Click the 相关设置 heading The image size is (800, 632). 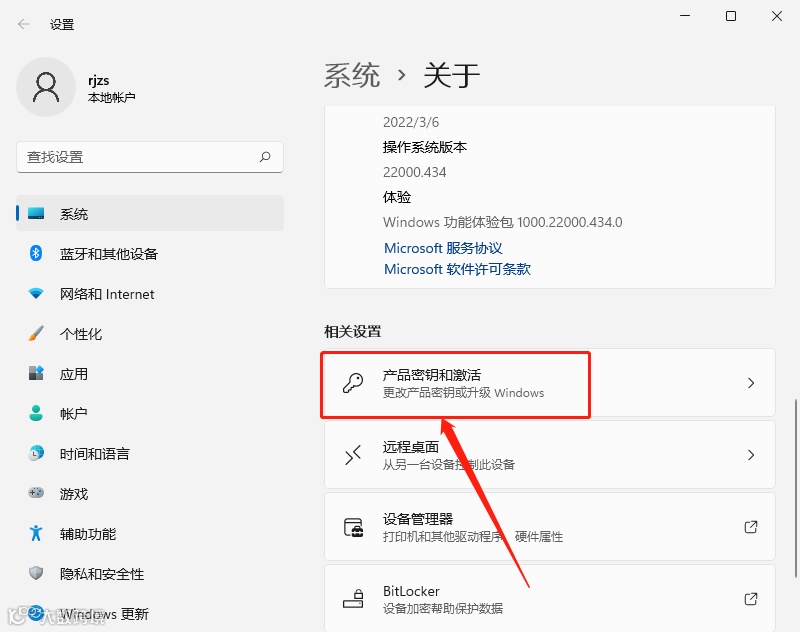pos(353,332)
